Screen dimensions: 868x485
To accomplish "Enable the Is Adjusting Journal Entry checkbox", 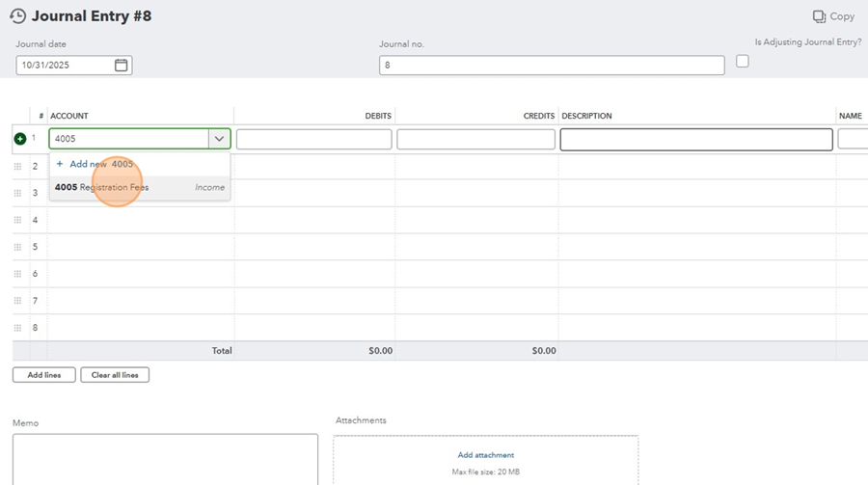I will 742,62.
